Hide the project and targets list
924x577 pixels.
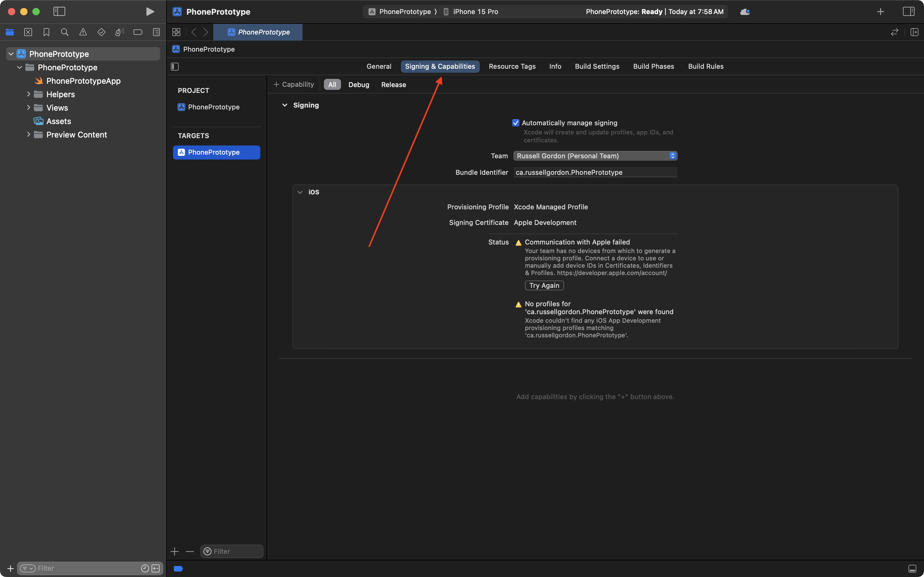175,66
